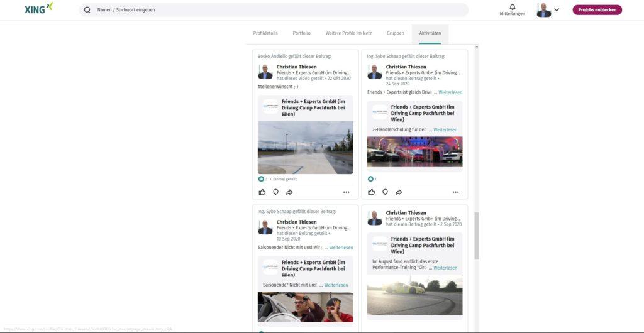
Task: Click like count icon on 24 Sep post
Action: pos(370,179)
